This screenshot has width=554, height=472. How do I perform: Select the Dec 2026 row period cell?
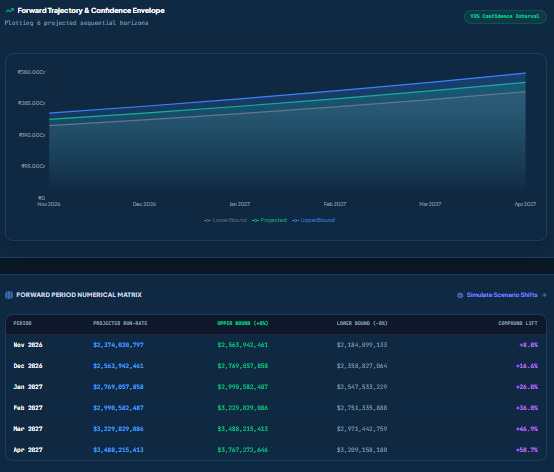(x=28, y=366)
